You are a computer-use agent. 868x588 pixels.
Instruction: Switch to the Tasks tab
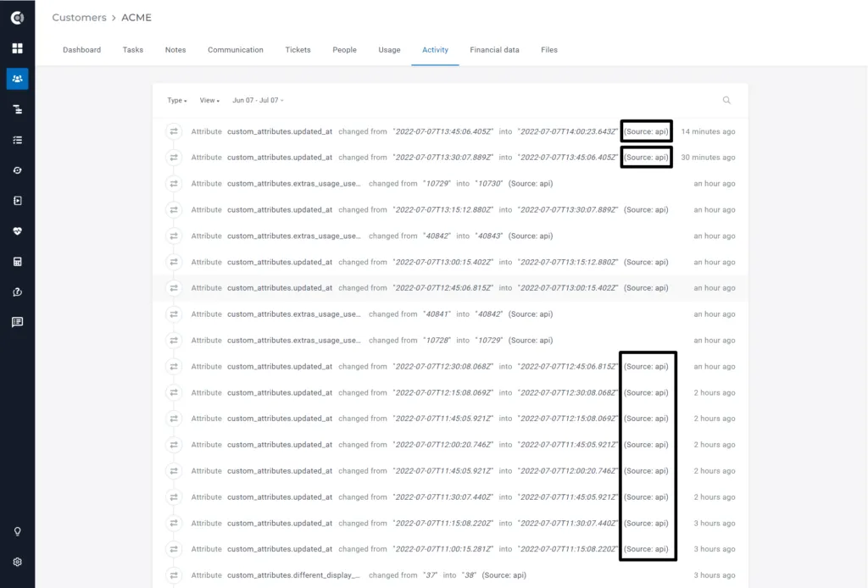[x=133, y=50]
